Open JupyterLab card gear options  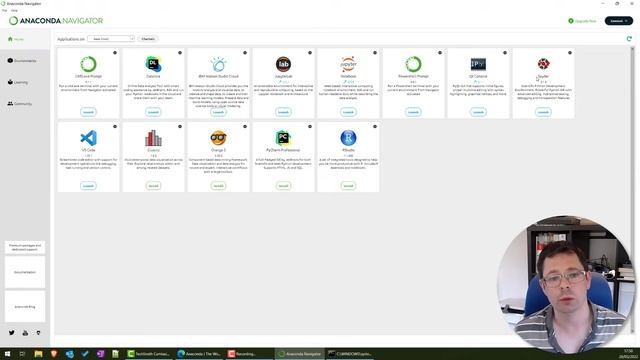pyautogui.click(x=310, y=53)
